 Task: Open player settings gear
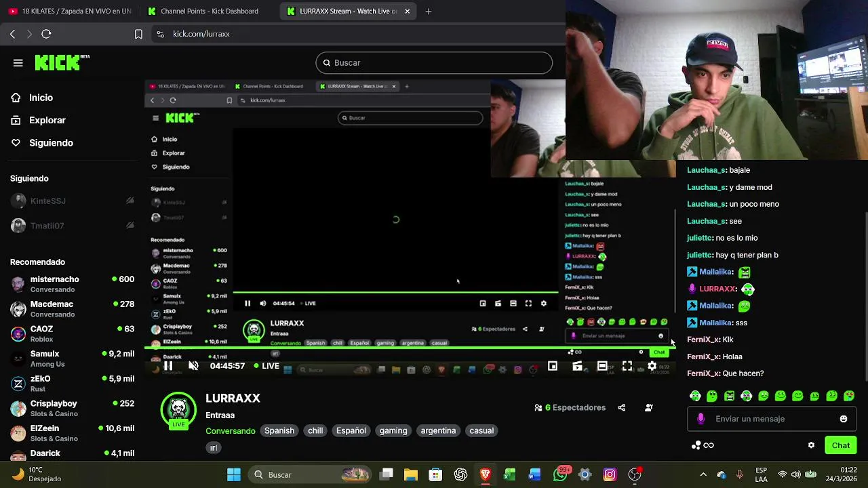pos(652,366)
